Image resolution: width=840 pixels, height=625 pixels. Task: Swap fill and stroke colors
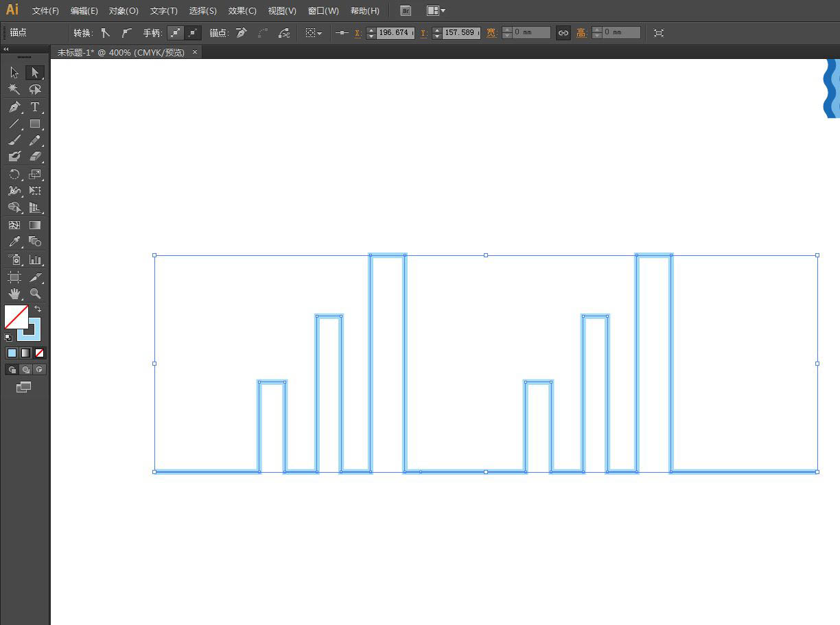click(x=38, y=309)
